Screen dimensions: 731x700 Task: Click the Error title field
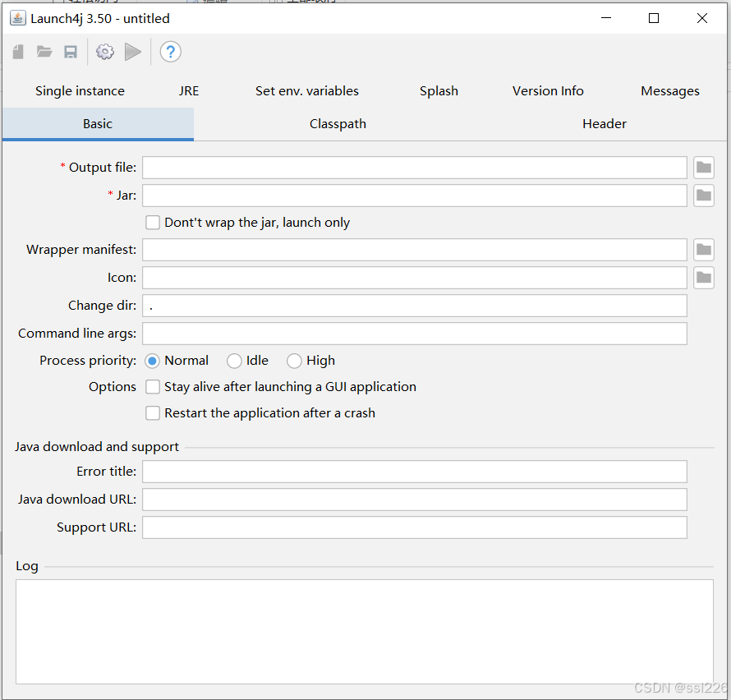point(415,472)
